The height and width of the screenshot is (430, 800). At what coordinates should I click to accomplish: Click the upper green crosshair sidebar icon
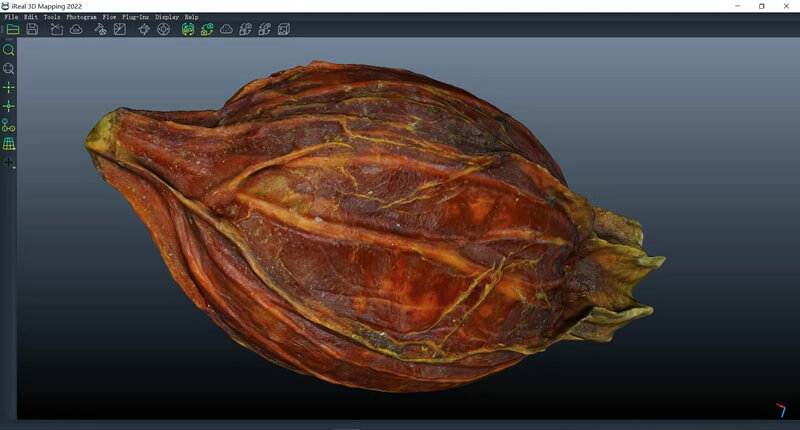pyautogui.click(x=9, y=87)
